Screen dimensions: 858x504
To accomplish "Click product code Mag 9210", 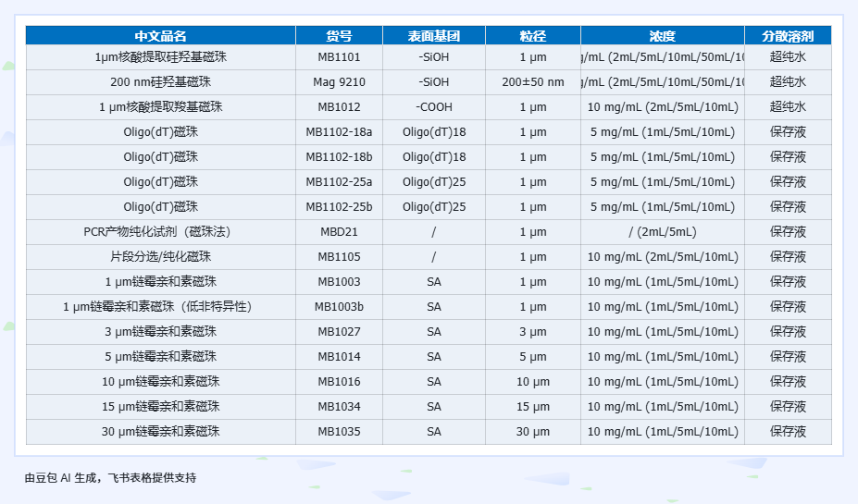I will click(339, 82).
